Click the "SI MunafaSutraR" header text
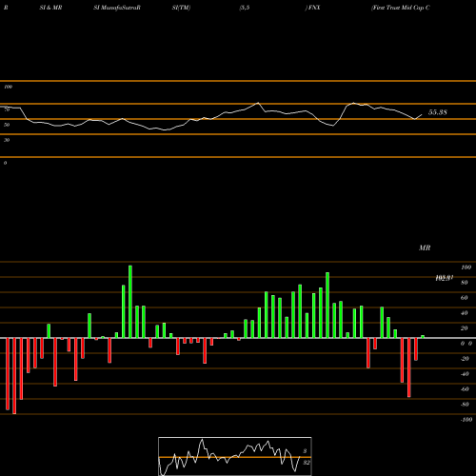This screenshot has height=476, width=476. (117, 8)
